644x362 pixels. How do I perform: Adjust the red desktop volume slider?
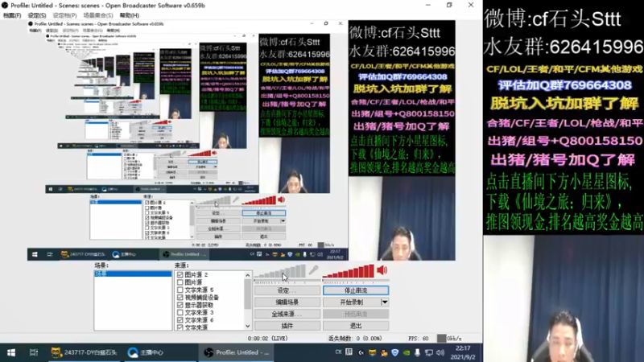pyautogui.click(x=349, y=272)
